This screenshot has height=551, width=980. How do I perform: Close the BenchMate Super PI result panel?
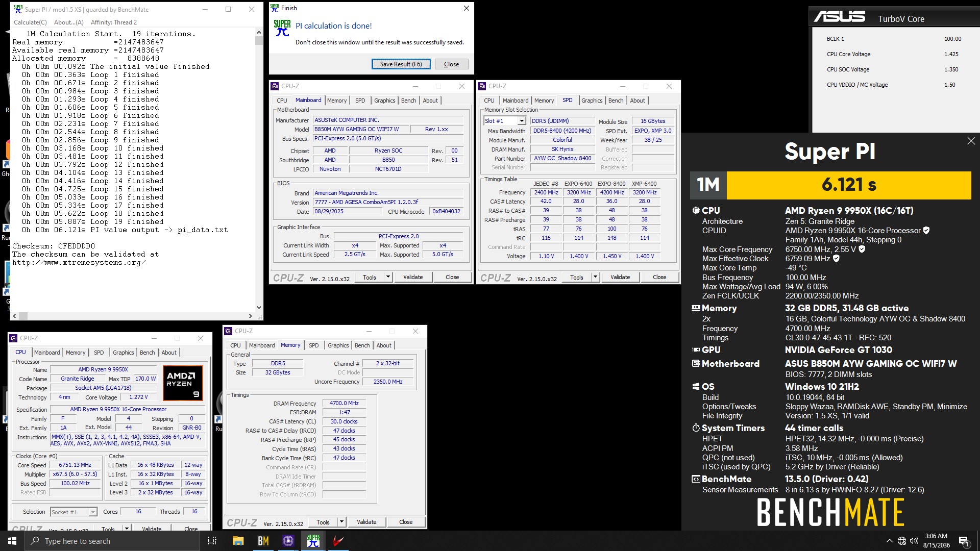(971, 141)
